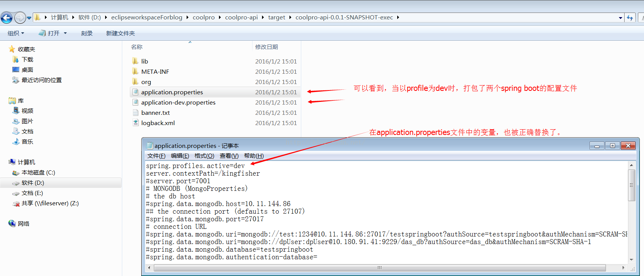Open Notepad 编辑(E) menu
The width and height of the screenshot is (644, 276).
(180, 156)
